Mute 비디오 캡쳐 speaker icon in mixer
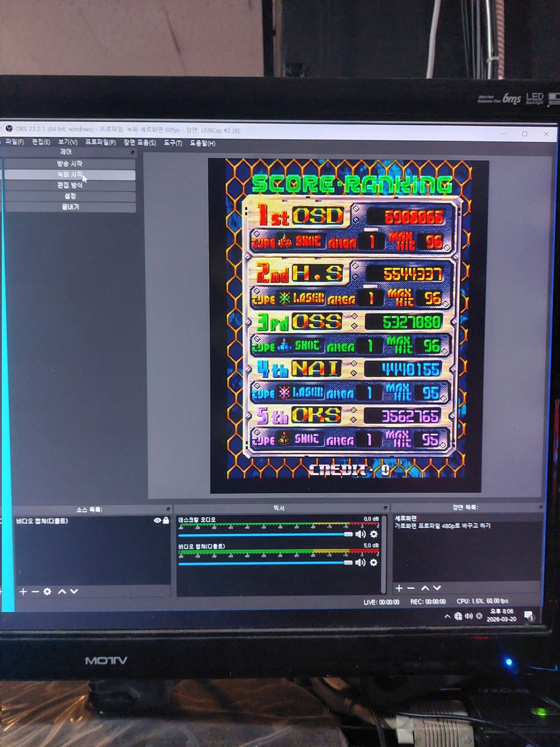This screenshot has height=747, width=560. coord(360,562)
